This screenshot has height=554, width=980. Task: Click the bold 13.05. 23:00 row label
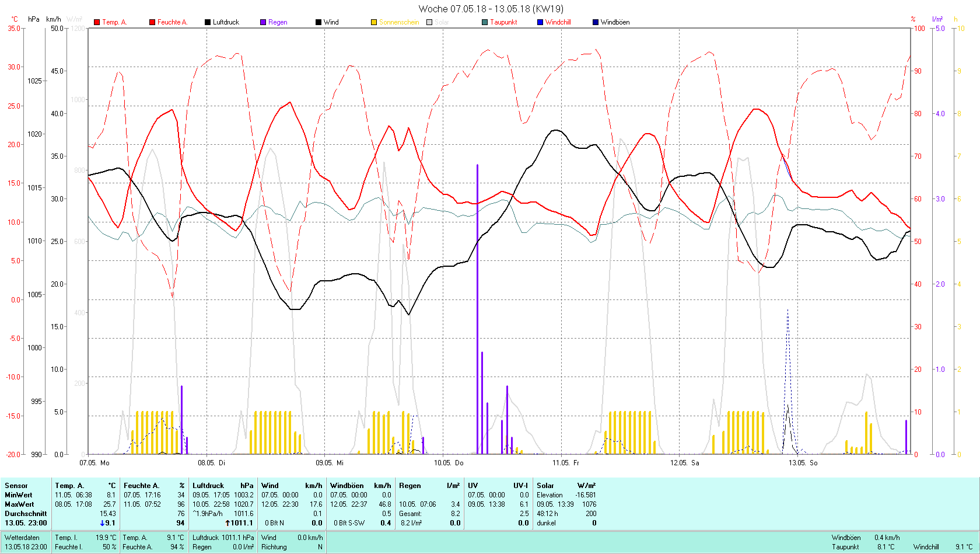(x=26, y=523)
